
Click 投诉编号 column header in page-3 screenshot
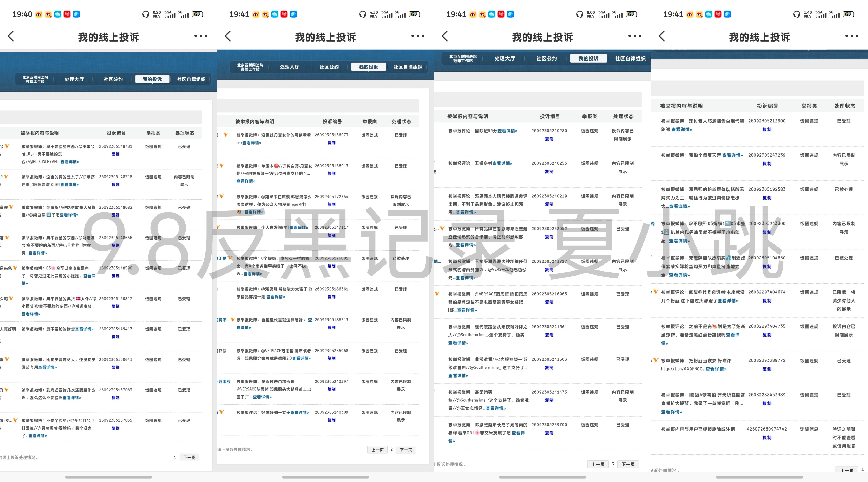tap(549, 116)
